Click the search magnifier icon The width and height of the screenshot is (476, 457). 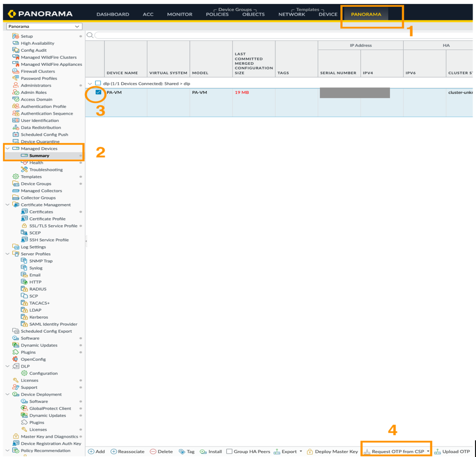(x=90, y=35)
